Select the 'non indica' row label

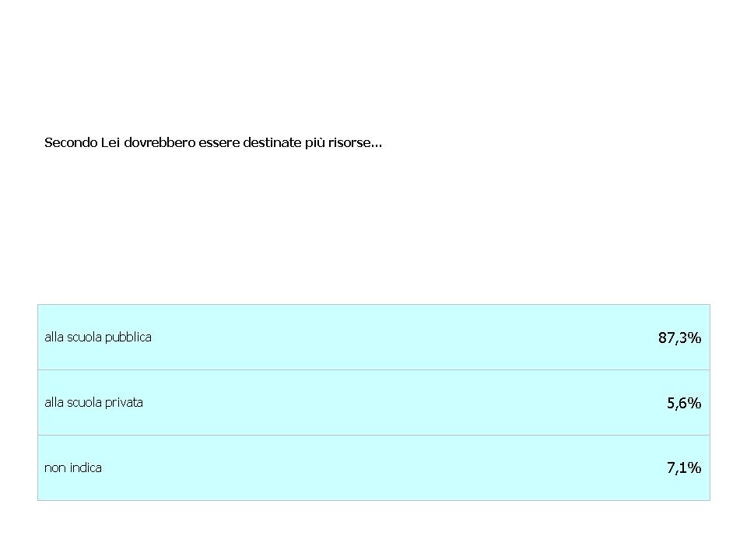pyautogui.click(x=73, y=467)
